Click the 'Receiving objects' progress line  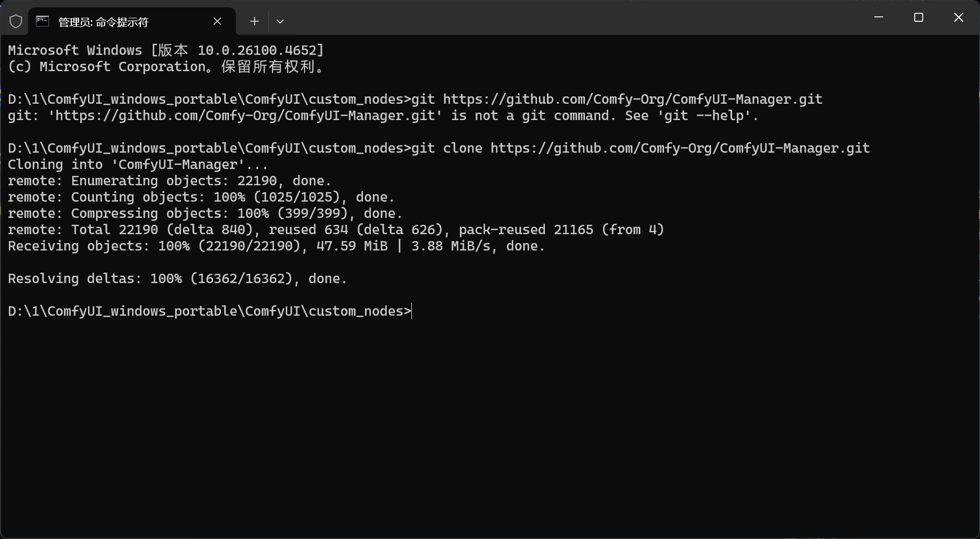[x=276, y=246]
